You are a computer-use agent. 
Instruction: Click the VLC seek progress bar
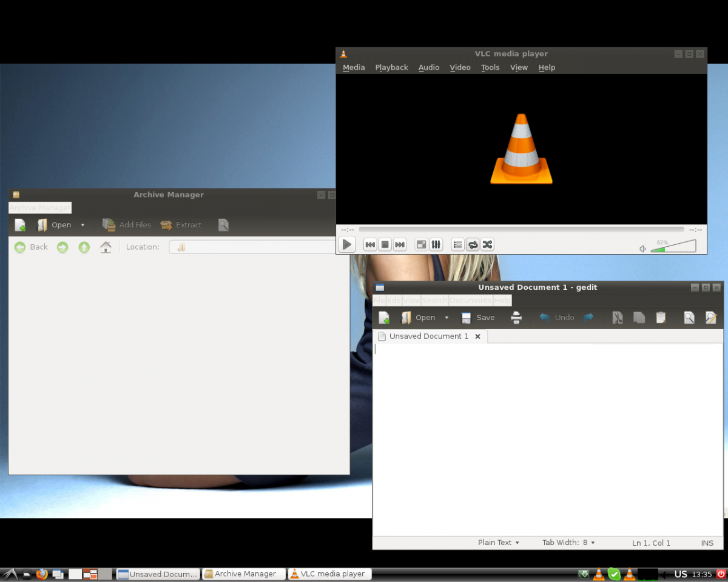[521, 230]
